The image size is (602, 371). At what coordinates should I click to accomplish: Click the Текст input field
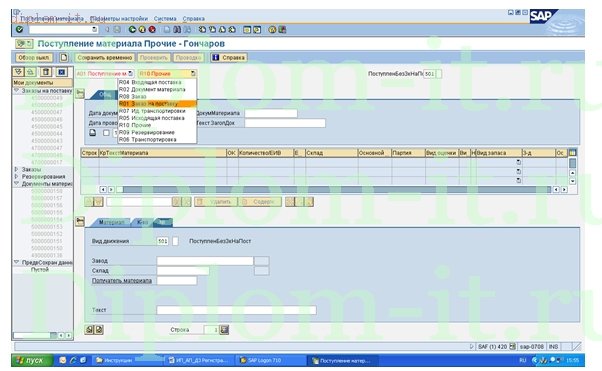[236, 310]
